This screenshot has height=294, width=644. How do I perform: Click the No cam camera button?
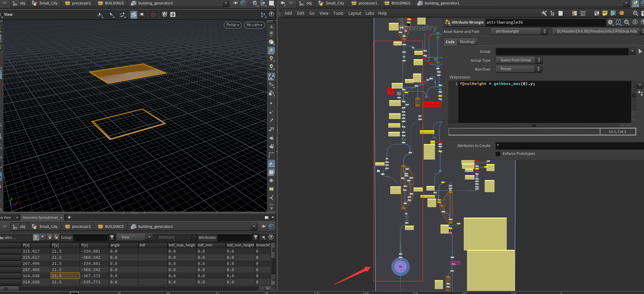(254, 25)
